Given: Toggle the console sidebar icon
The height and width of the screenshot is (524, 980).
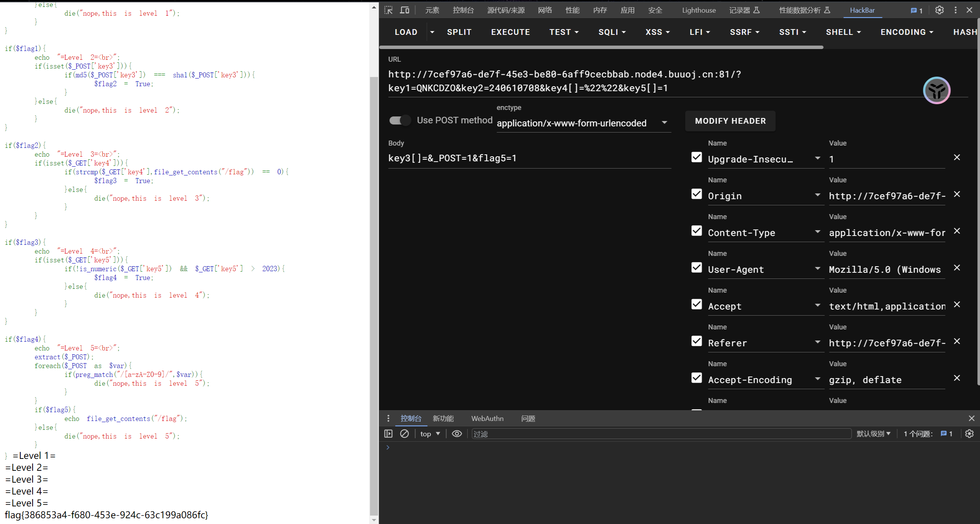Looking at the screenshot, I should 388,434.
